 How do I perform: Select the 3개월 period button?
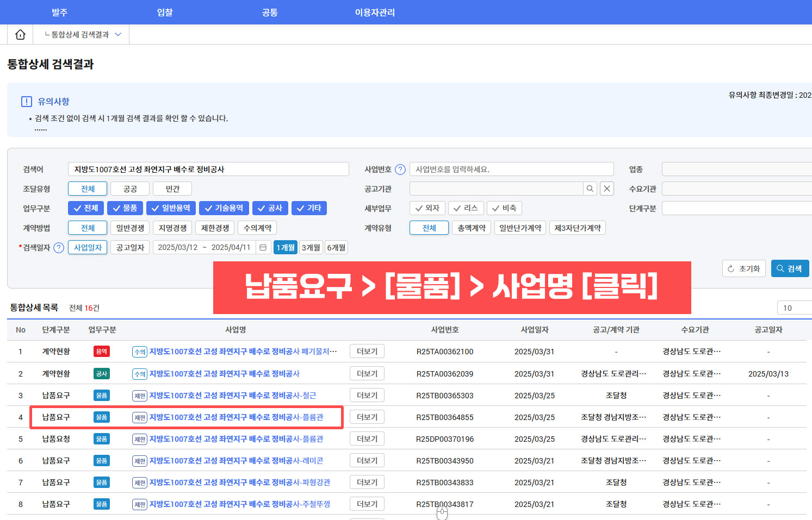(311, 247)
